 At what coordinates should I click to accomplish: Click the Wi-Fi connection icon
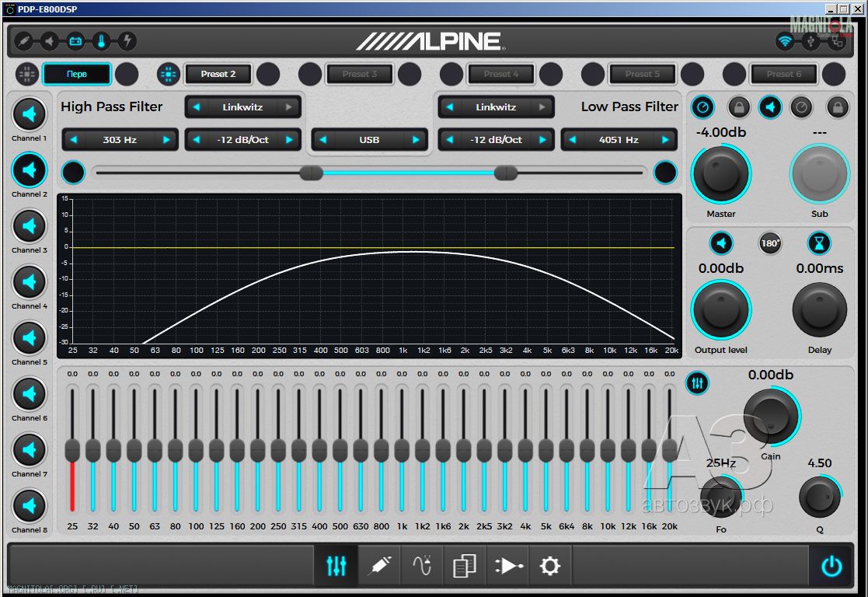pos(784,41)
